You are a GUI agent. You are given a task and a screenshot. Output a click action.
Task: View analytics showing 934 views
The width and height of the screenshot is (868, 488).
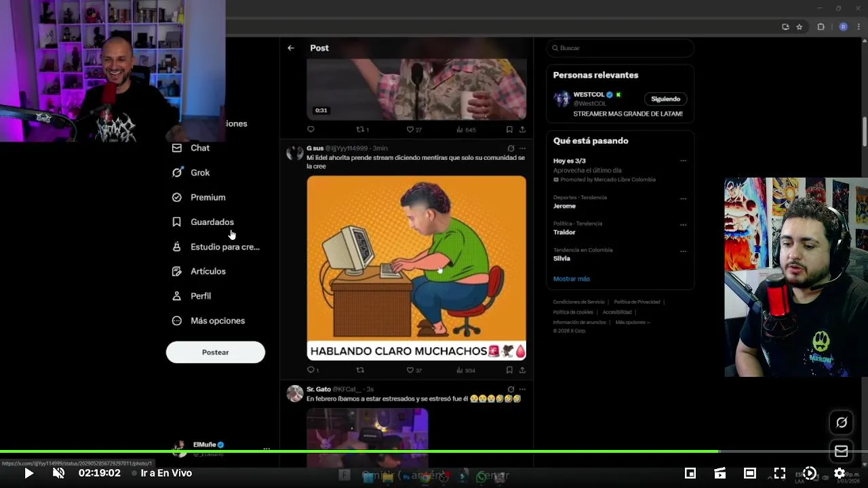466,370
